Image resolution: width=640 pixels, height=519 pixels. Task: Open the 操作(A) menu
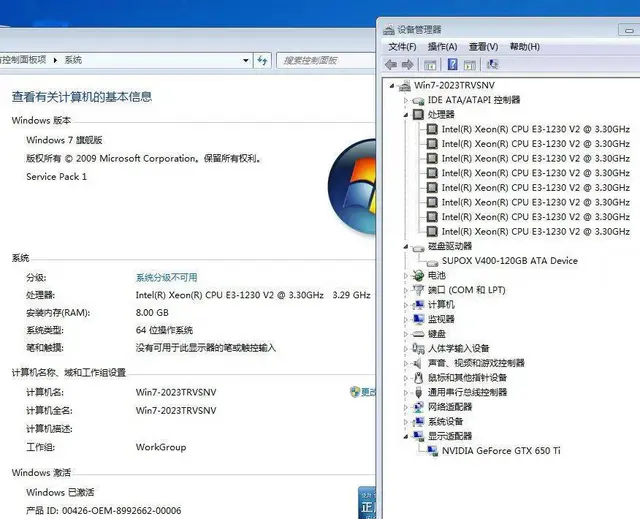click(x=442, y=47)
